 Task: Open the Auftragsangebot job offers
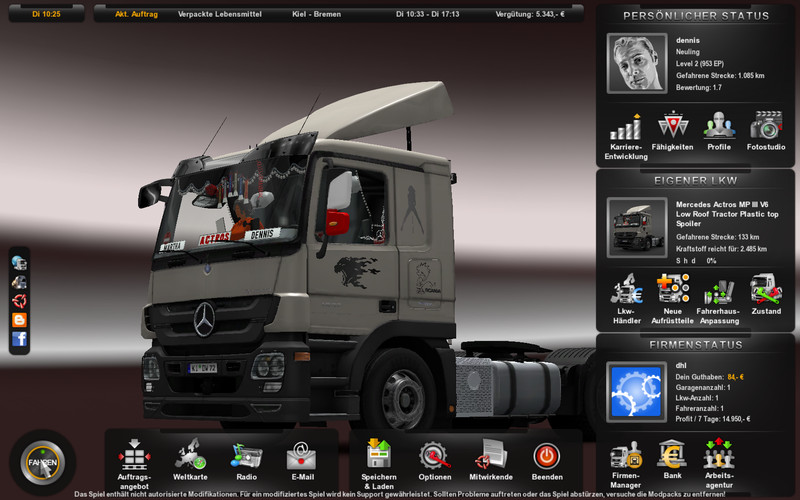[134, 464]
